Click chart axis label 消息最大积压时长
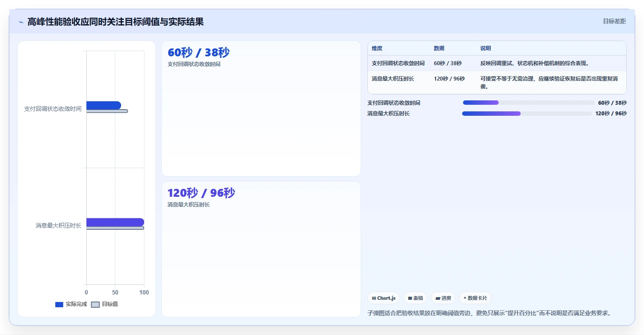 [59, 226]
